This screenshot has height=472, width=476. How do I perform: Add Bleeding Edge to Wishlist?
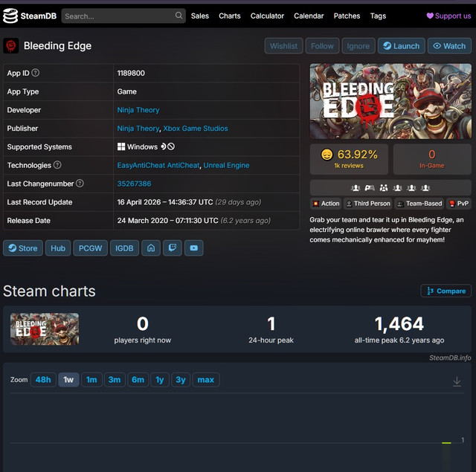(283, 46)
